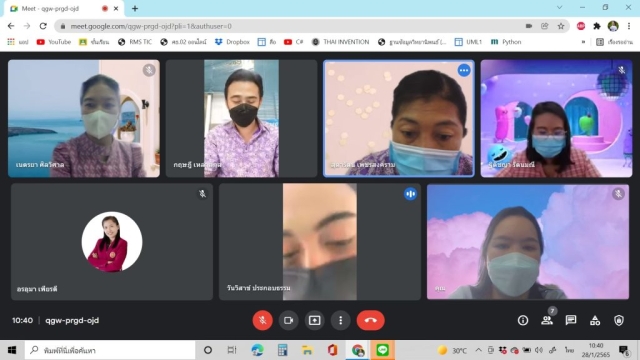Open the Meeting details info icon
The width and height of the screenshot is (640, 360).
[523, 320]
